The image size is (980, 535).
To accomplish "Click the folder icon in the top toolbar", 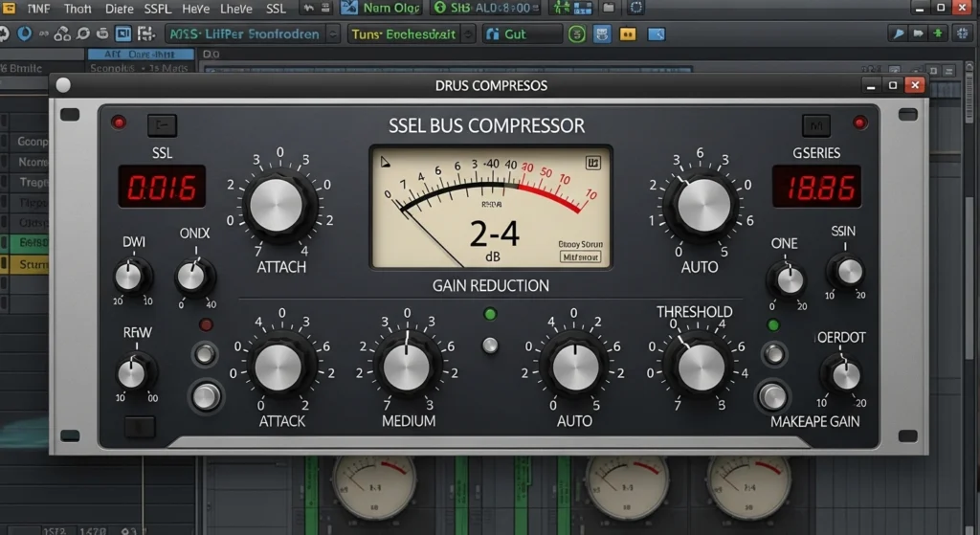I will pos(608,8).
